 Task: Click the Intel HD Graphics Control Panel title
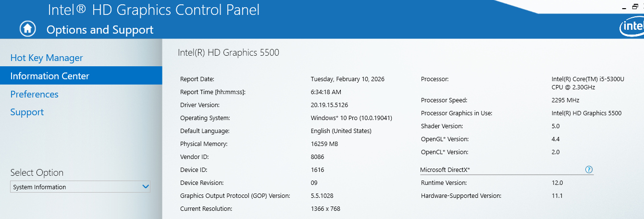tap(154, 10)
